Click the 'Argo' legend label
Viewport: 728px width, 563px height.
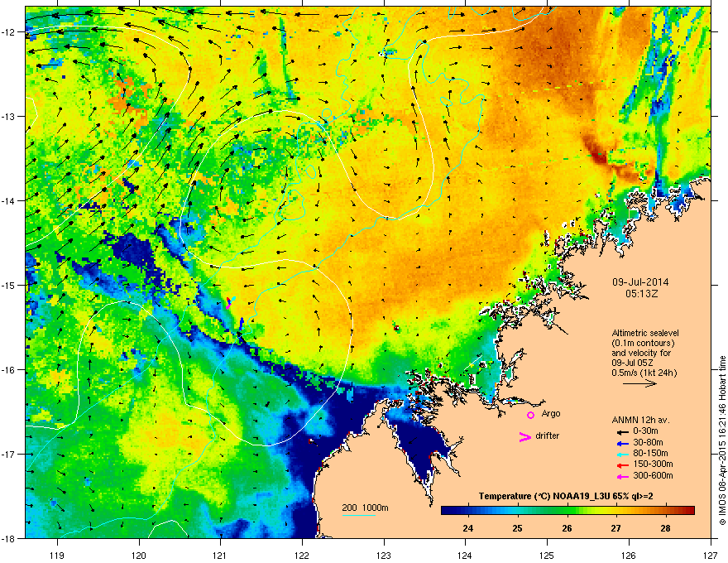[x=551, y=413]
